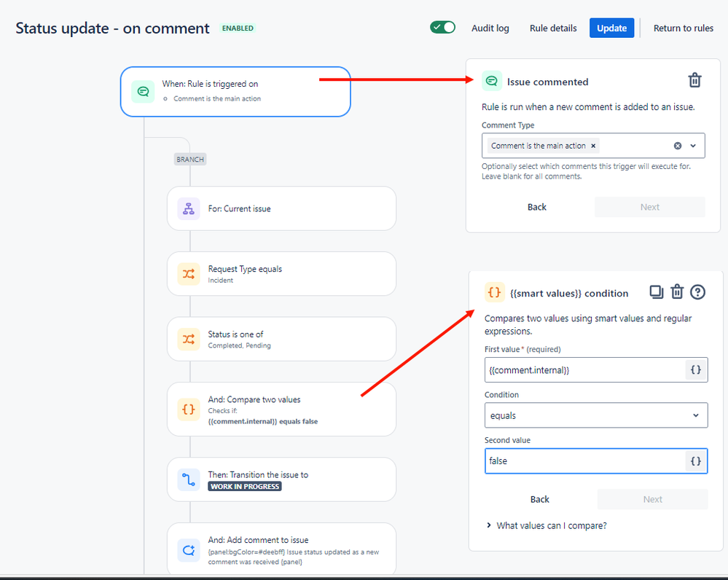Click the smart values condition braces icon

click(x=495, y=293)
